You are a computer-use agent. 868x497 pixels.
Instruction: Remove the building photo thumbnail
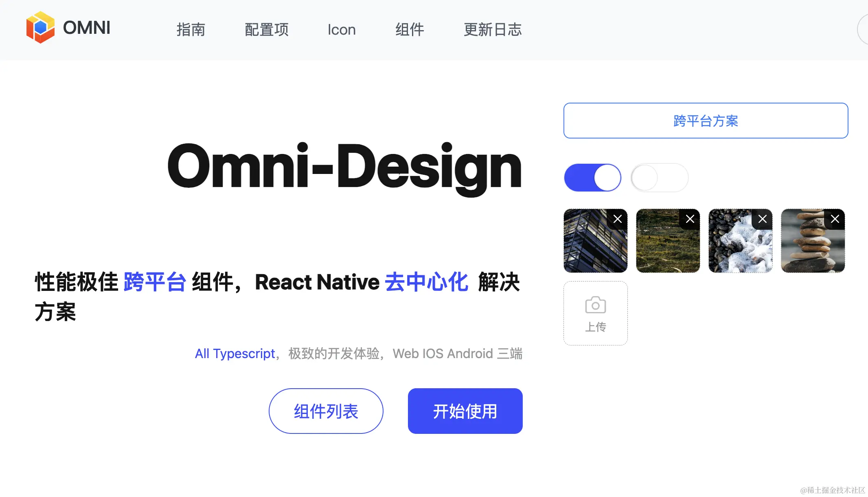(x=617, y=219)
